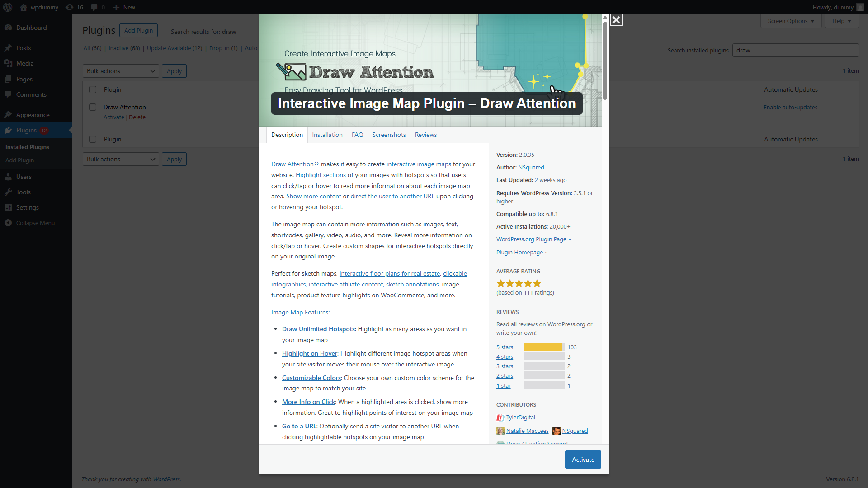868x488 pixels.
Task: Click the Add Plugin button
Action: (138, 30)
